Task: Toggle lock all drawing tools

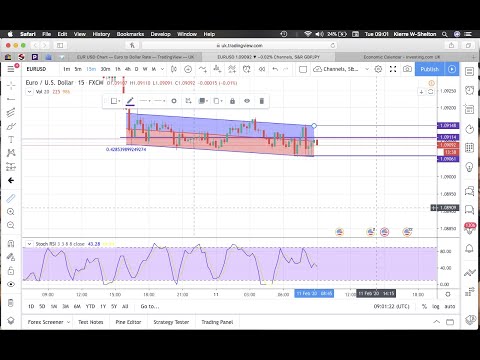Action: [11, 271]
